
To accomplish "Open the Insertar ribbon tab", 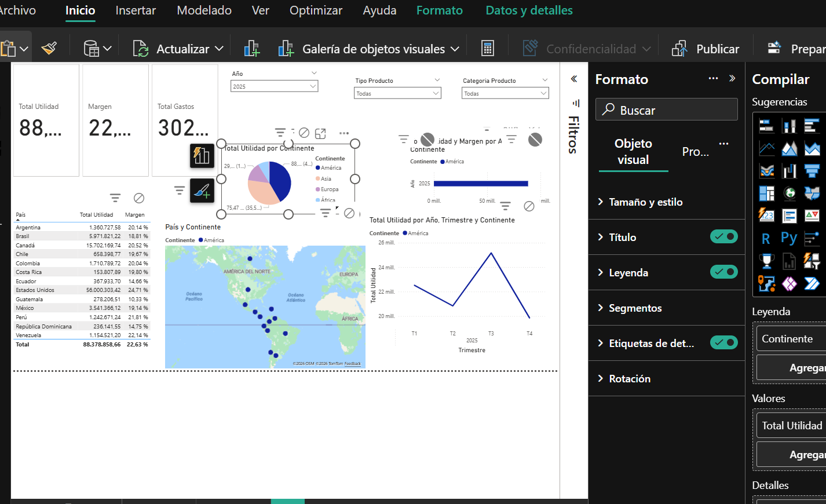I will [x=136, y=10].
